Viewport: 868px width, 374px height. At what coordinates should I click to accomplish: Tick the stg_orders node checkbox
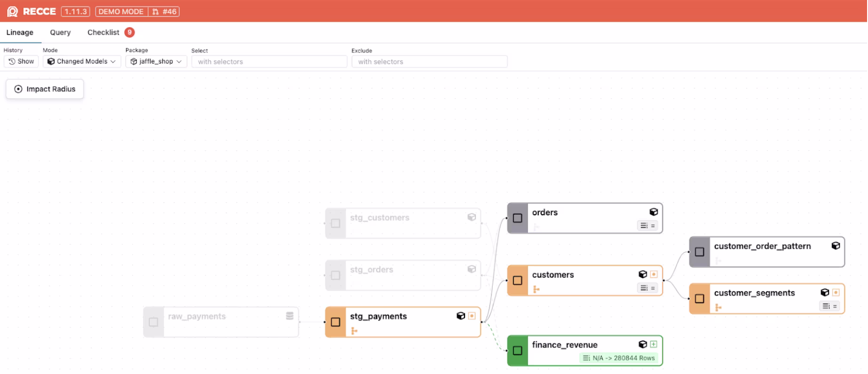[336, 275]
